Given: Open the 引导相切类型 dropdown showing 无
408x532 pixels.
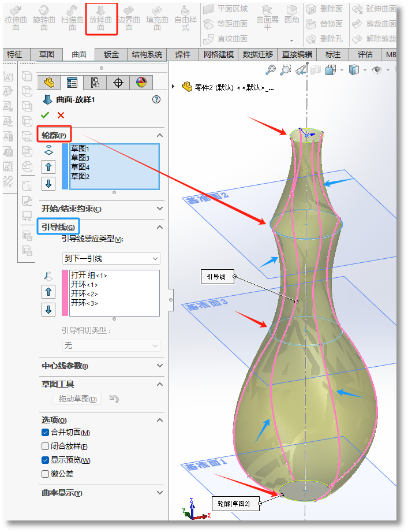Looking at the screenshot, I should [x=111, y=346].
